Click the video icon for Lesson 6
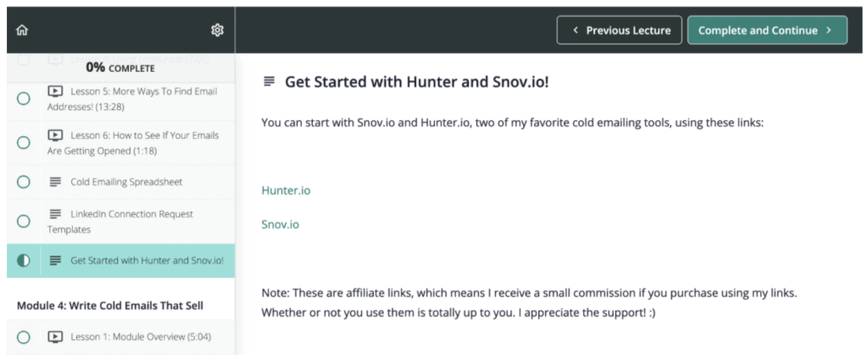Screen dimensions: 868x364 pos(55,135)
